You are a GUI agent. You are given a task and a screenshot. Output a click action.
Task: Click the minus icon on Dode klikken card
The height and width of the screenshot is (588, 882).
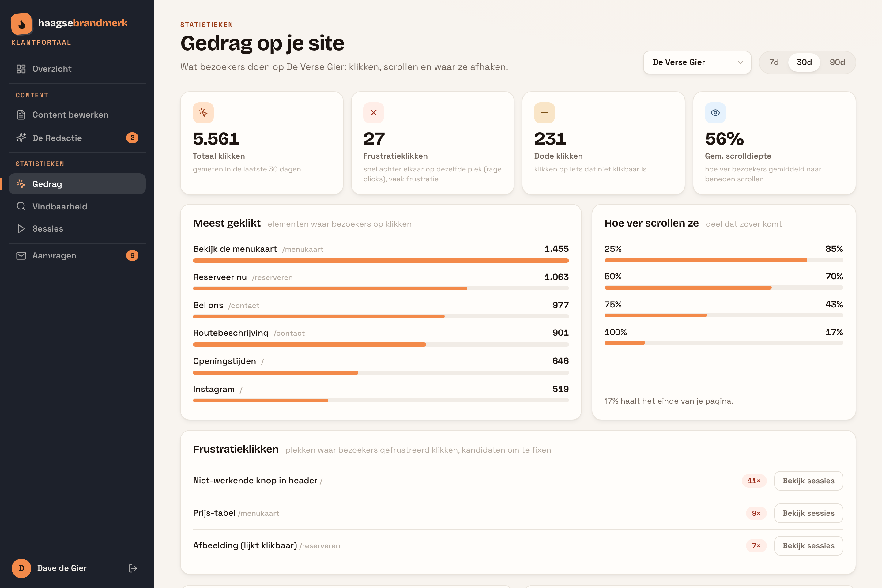click(545, 112)
